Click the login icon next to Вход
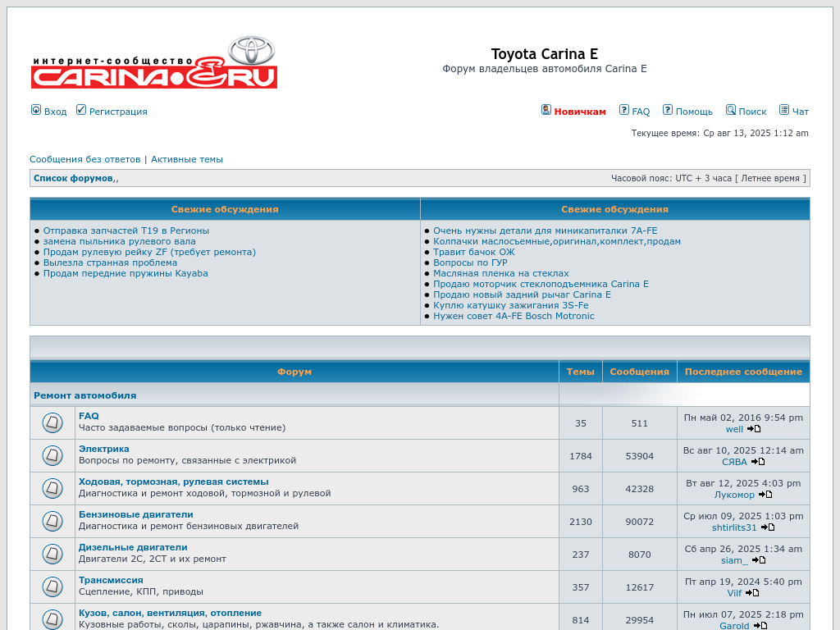The image size is (840, 630). 36,110
